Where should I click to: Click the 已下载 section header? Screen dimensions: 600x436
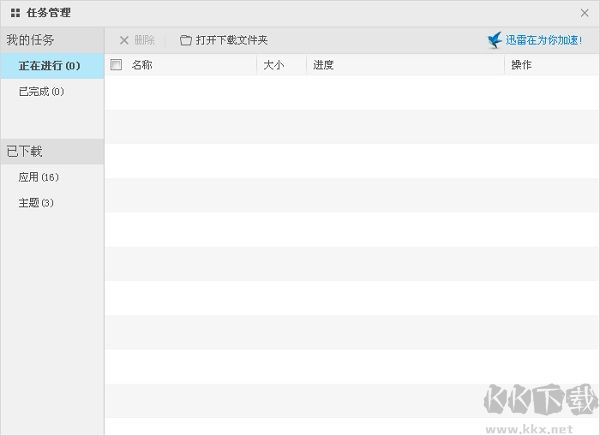[52, 151]
